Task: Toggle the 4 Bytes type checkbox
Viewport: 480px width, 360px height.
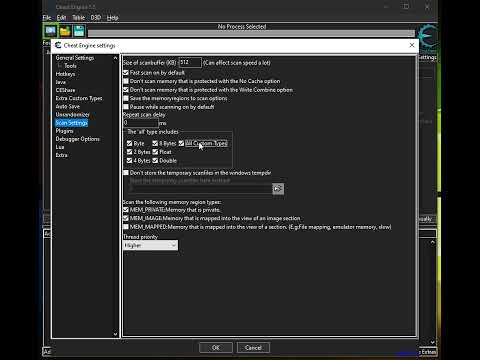Action: tap(130, 160)
